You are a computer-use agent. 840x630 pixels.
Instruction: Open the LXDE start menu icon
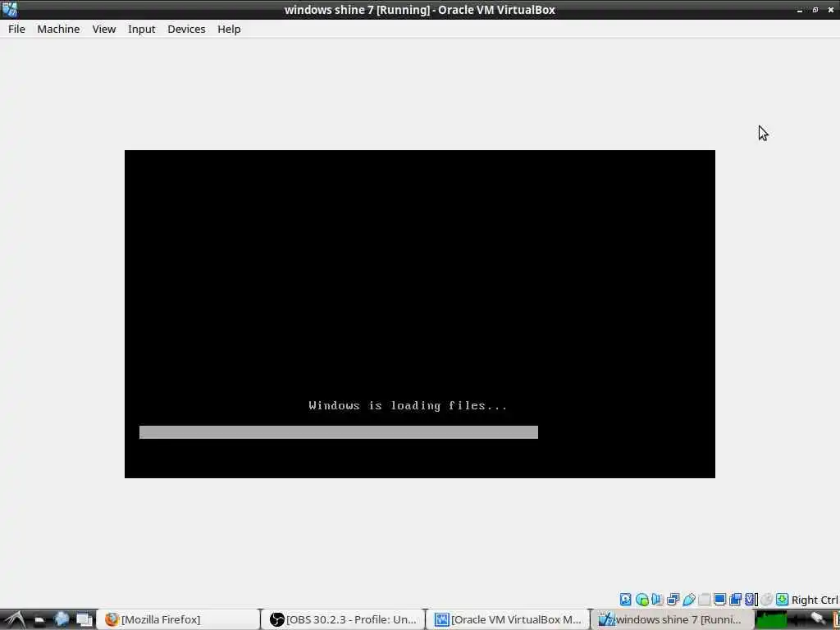15,619
